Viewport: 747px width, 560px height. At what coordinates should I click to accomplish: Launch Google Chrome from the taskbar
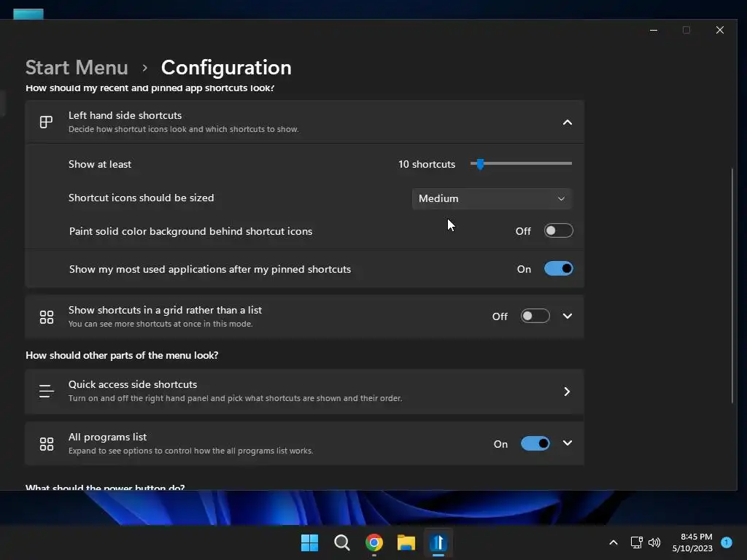(374, 542)
